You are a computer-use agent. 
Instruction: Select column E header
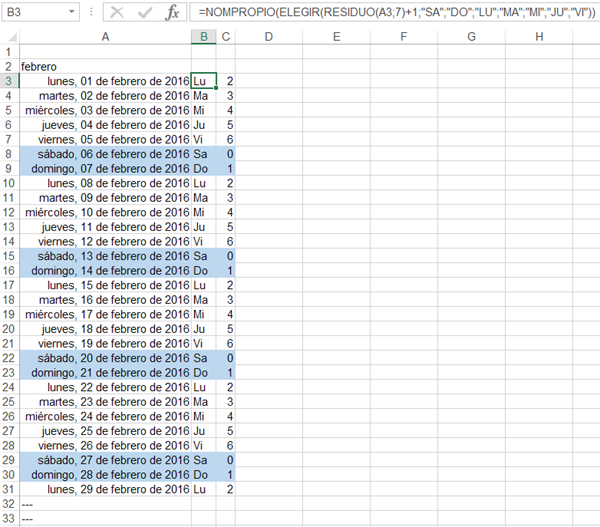click(336, 37)
